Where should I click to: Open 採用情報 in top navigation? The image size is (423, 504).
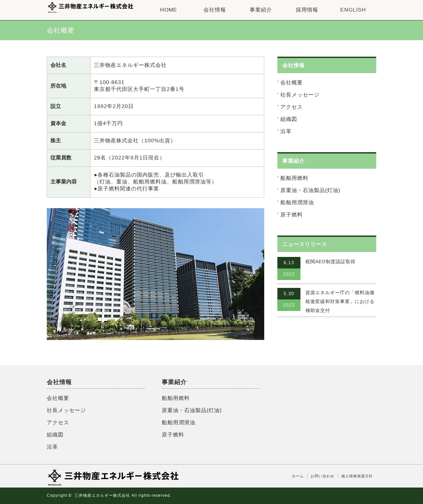(307, 10)
